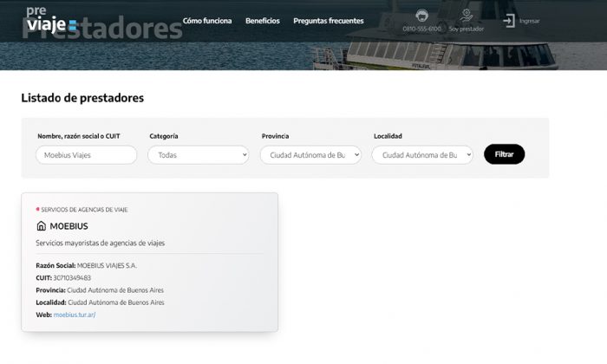Open Preguntas frecuentes in the navigation

click(329, 20)
